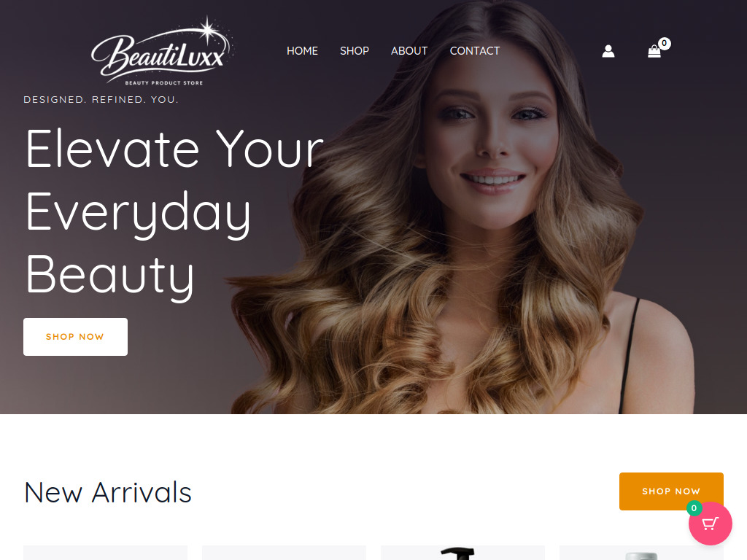The width and height of the screenshot is (747, 560).
Task: Click the New Arrivals heading
Action: 108,492
